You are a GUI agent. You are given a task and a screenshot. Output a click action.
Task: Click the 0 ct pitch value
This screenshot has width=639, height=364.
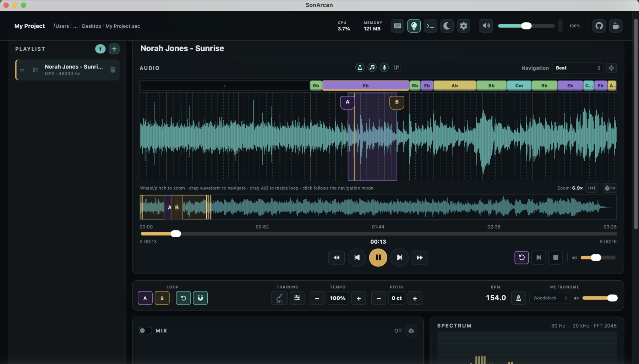click(x=397, y=298)
